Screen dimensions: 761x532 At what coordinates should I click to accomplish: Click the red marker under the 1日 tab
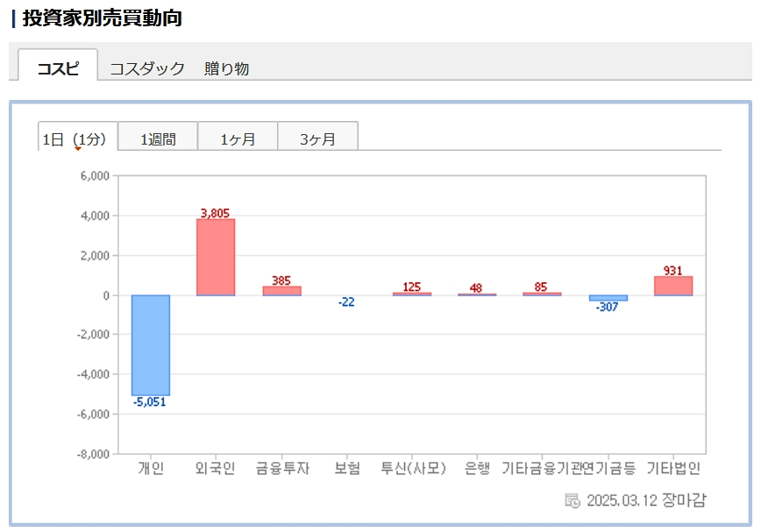(77, 149)
